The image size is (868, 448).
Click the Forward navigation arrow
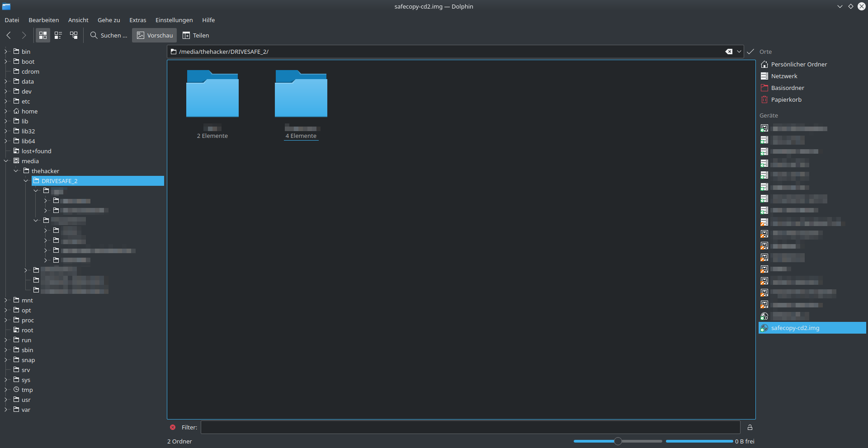(24, 35)
